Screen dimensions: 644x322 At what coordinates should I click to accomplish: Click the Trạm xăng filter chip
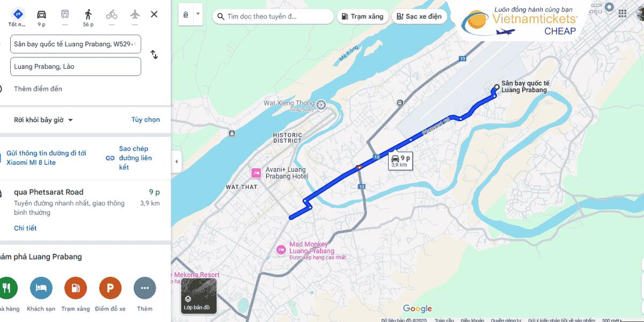(362, 16)
